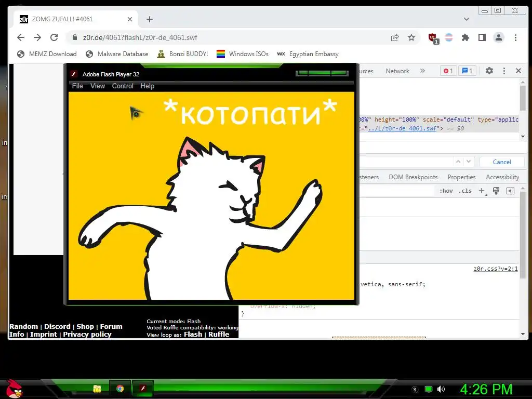Open Flash Player Control menu
Viewport: 532px width, 399px height.
pos(123,86)
